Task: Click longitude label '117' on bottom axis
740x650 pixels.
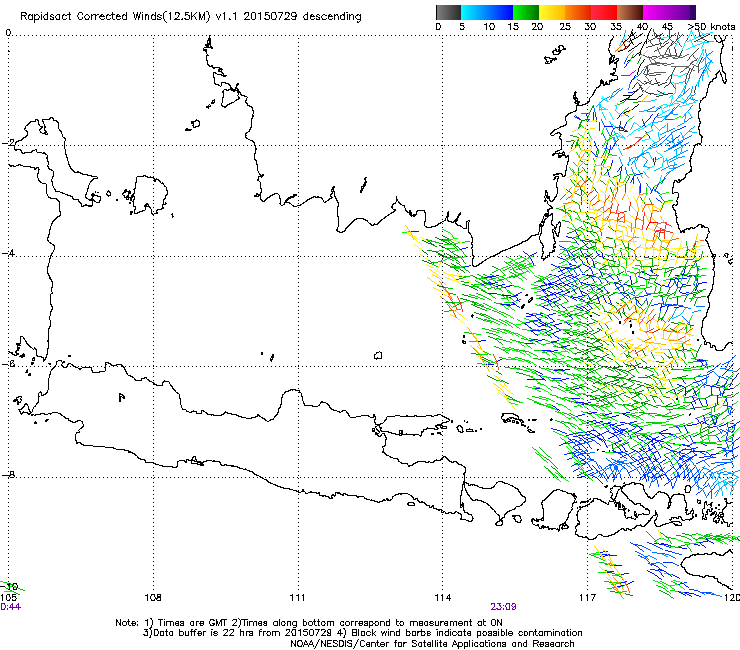Action: coord(588,598)
